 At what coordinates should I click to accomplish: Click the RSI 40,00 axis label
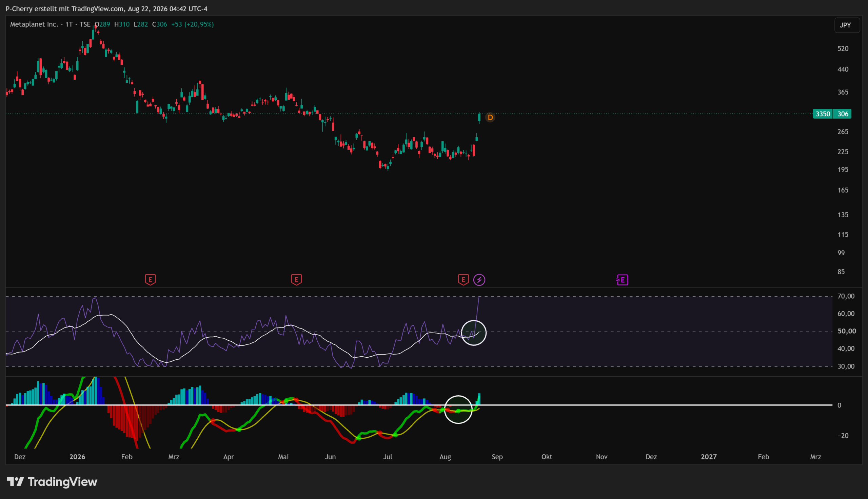[846, 348]
